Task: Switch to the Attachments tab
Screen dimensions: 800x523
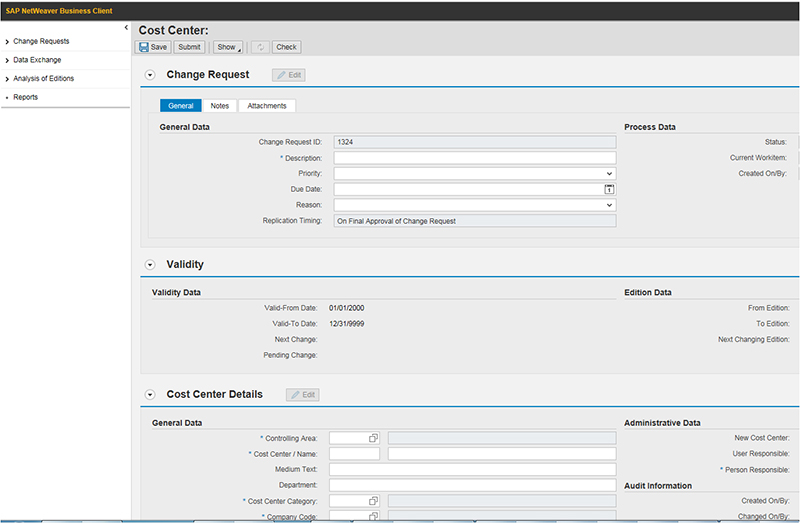Action: pyautogui.click(x=267, y=106)
